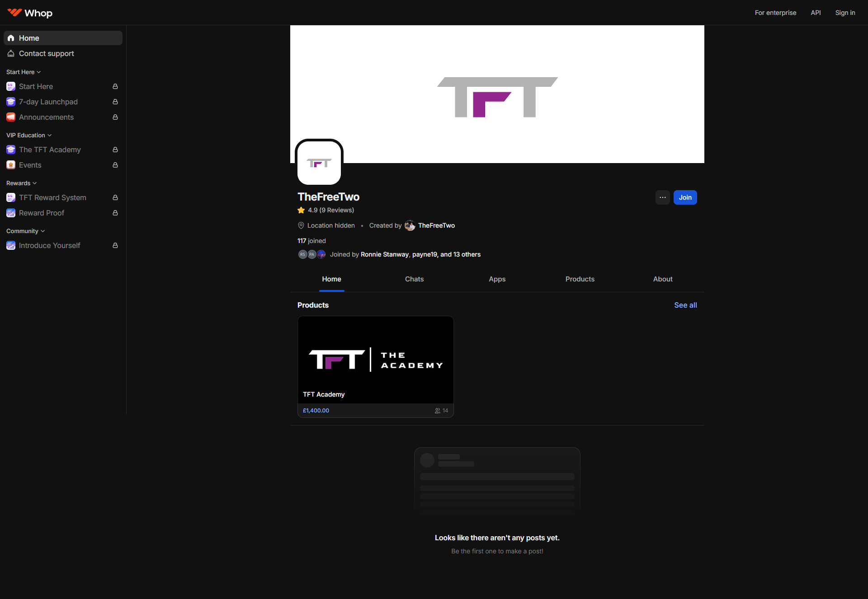This screenshot has width=868, height=599.
Task: Click the 7-day Launchpad graduation cap icon
Action: click(x=11, y=102)
